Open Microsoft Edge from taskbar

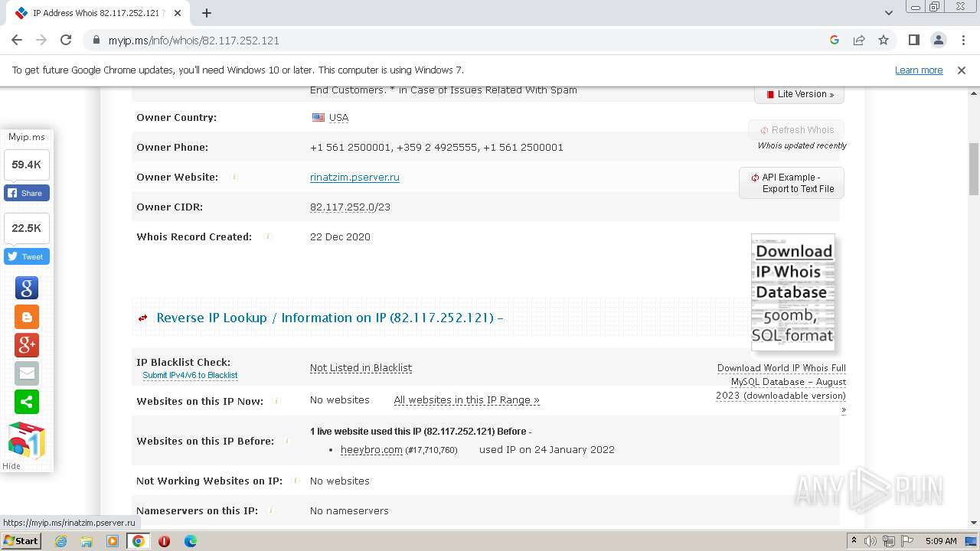(x=190, y=541)
